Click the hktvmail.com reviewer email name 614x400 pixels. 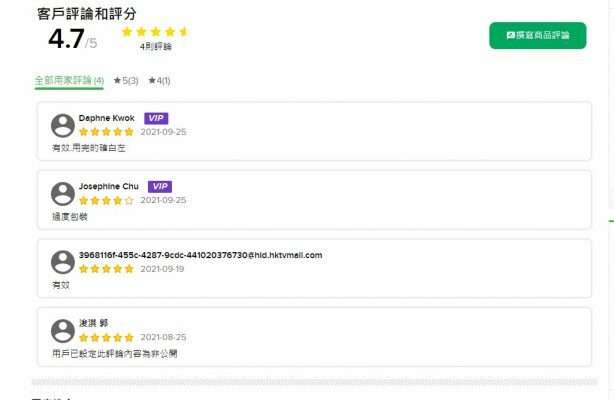point(200,255)
